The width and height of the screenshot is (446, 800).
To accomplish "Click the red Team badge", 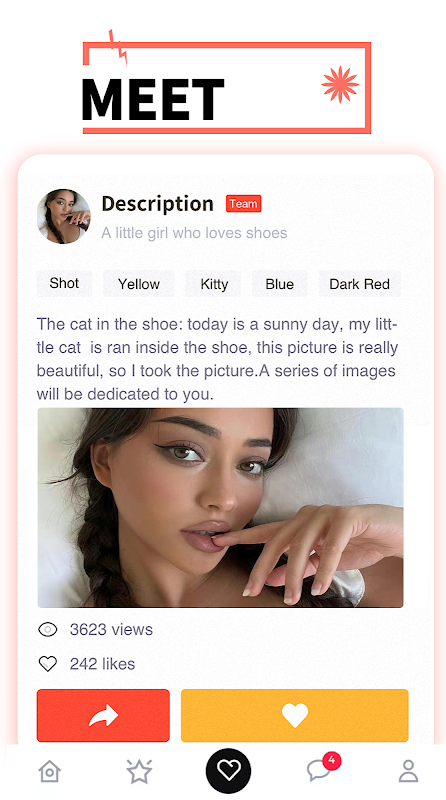I will (x=243, y=204).
